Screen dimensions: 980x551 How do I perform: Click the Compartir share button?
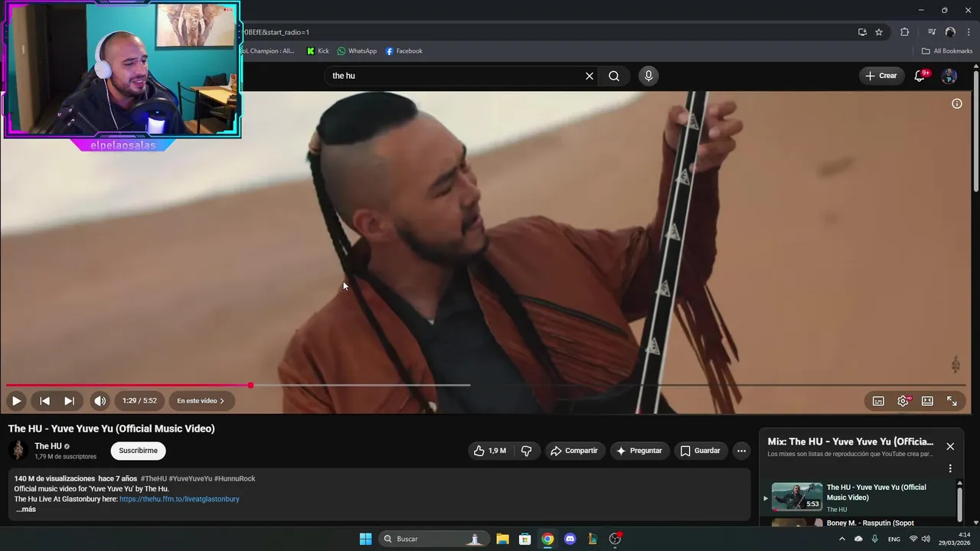574,451
